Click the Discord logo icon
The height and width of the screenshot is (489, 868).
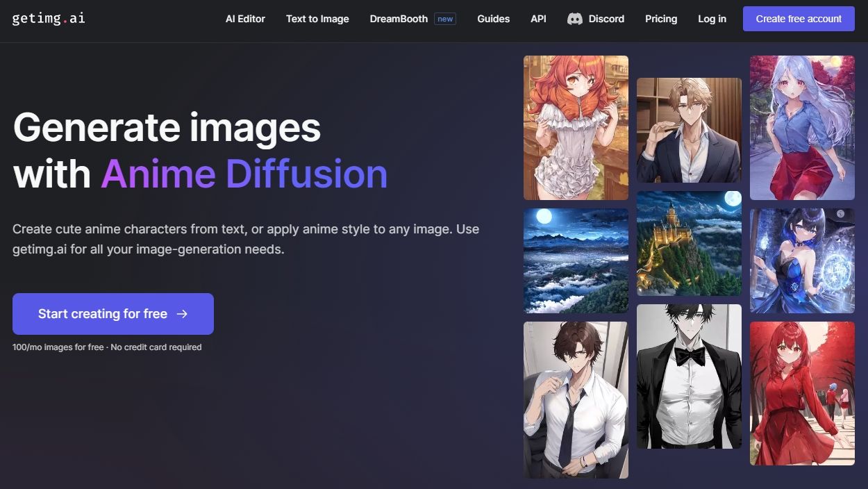click(x=574, y=19)
